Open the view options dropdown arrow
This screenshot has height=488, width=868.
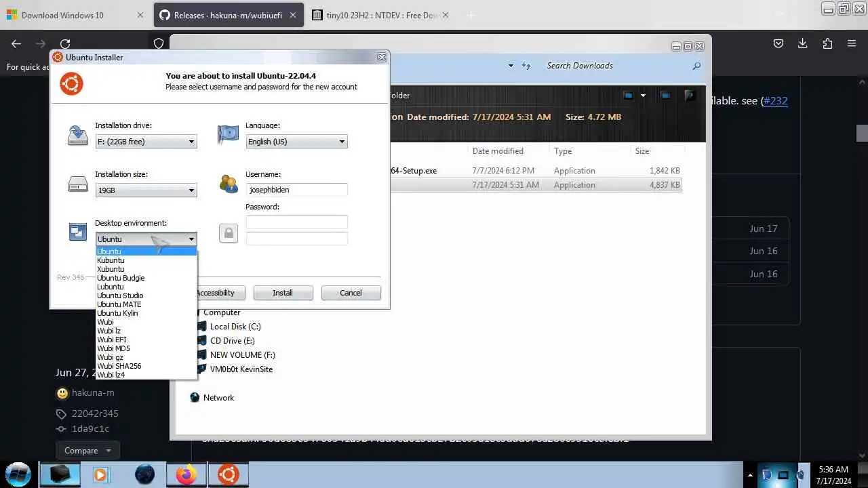643,96
